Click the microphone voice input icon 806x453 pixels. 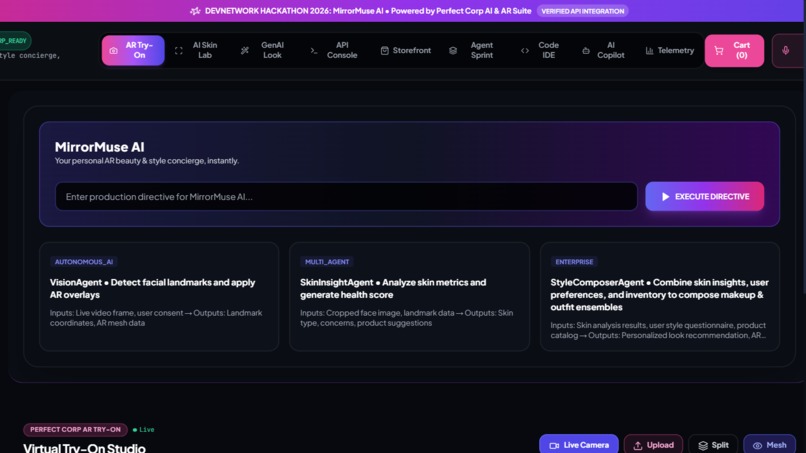tap(785, 50)
